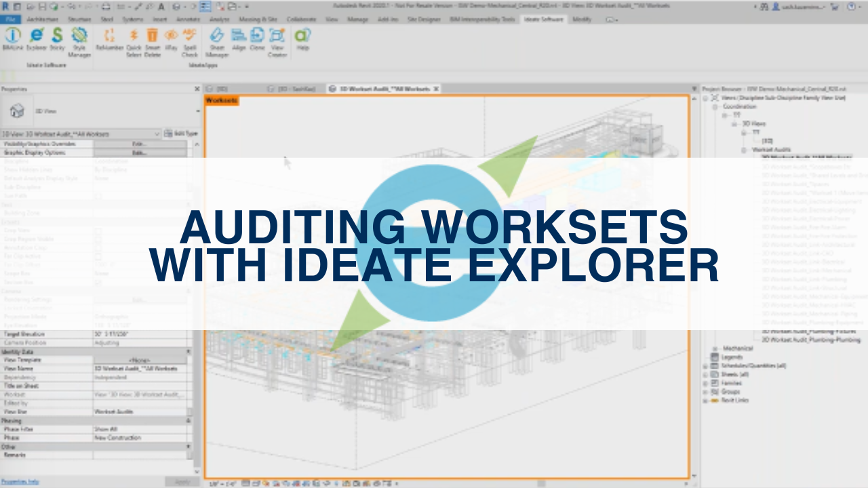The height and width of the screenshot is (488, 868).
Task: Select 3D Workset Audit_Plumbing-Plumbing view
Action: 810,340
